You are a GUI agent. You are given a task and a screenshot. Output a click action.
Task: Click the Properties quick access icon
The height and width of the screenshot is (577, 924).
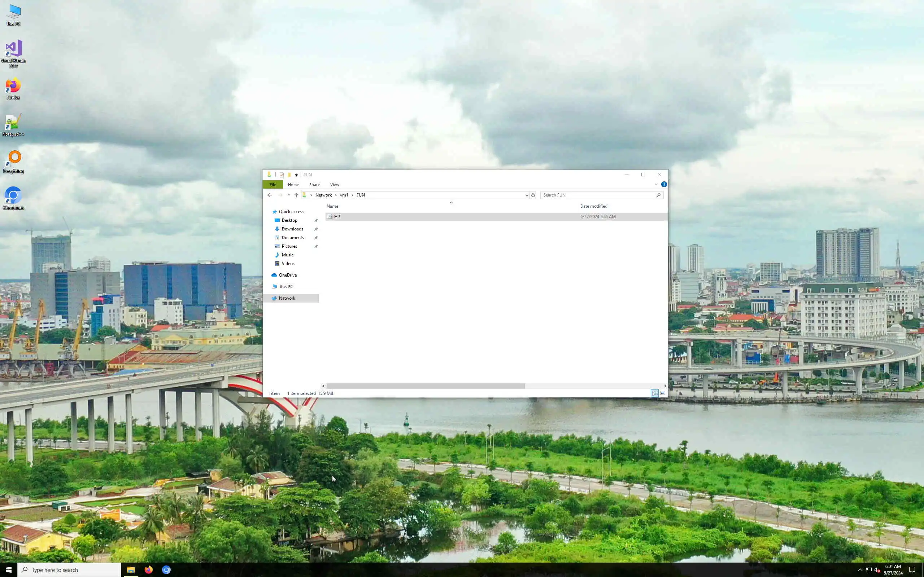click(282, 175)
